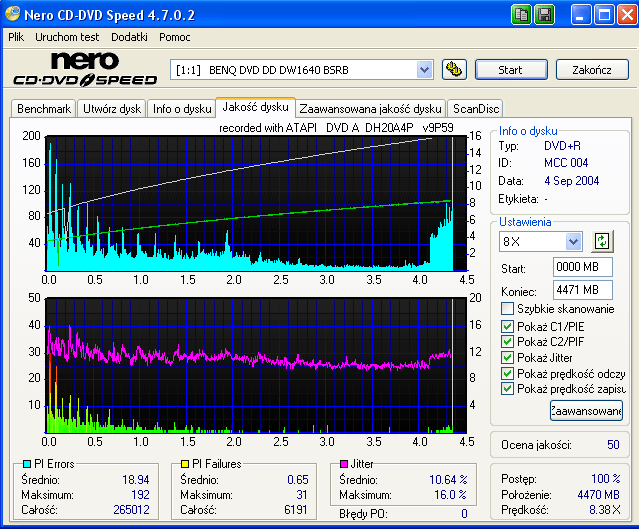This screenshot has width=639, height=529.
Task: Click the Jitter maximum 16.0 %
Action: click(450, 494)
